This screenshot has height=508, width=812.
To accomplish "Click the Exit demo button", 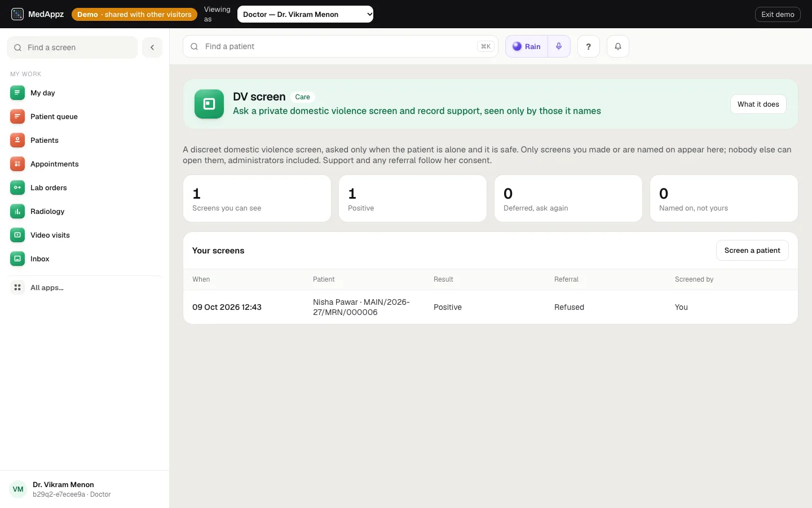I will click(778, 14).
